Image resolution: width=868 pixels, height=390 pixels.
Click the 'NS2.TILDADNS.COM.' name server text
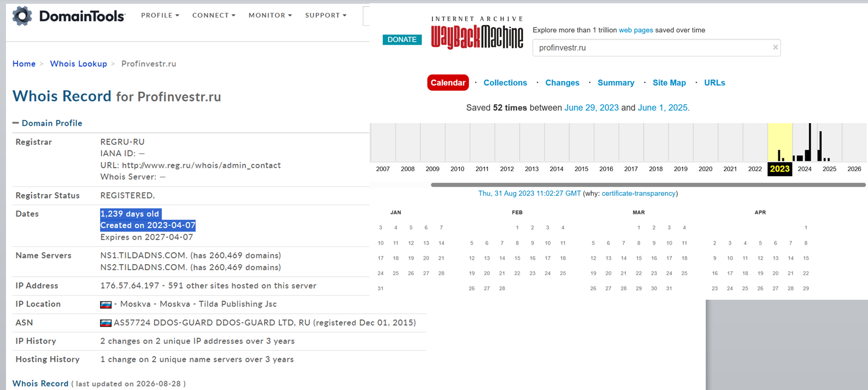point(145,267)
